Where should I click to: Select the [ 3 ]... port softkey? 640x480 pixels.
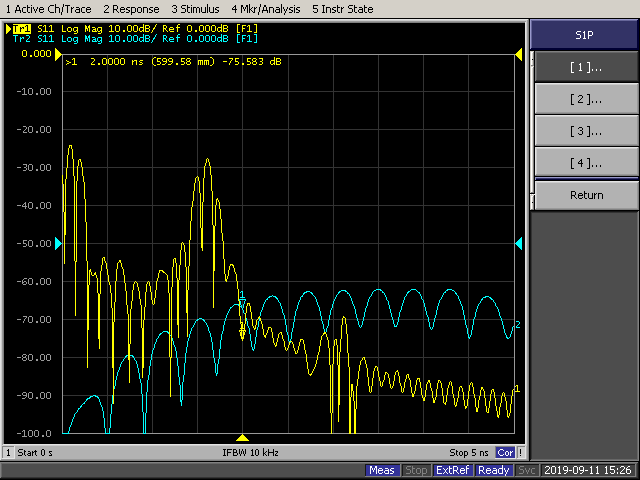pos(586,131)
